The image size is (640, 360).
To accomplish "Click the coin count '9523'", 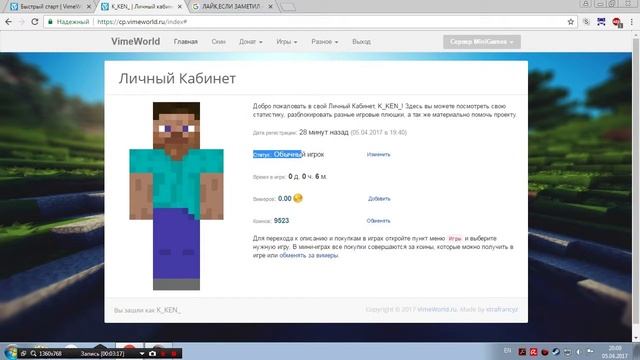I will (x=281, y=220).
